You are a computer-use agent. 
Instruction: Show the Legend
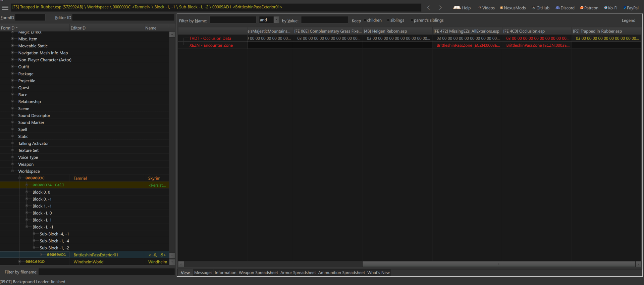(x=628, y=20)
